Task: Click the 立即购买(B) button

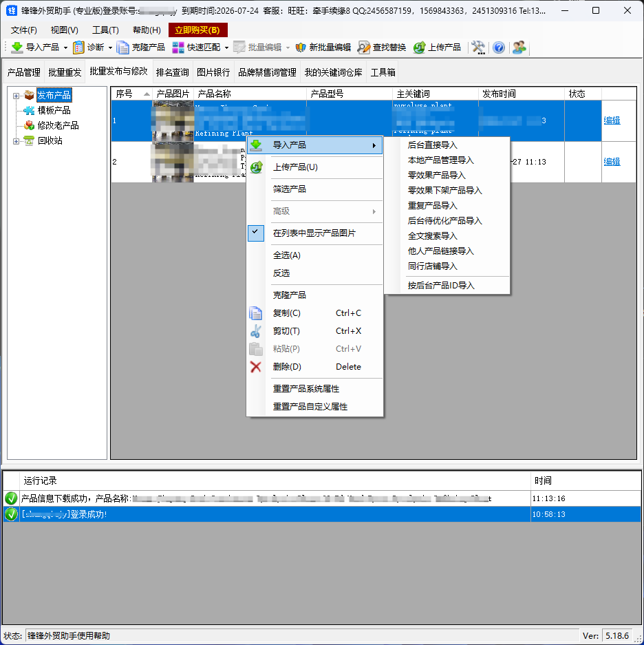Action: point(197,30)
